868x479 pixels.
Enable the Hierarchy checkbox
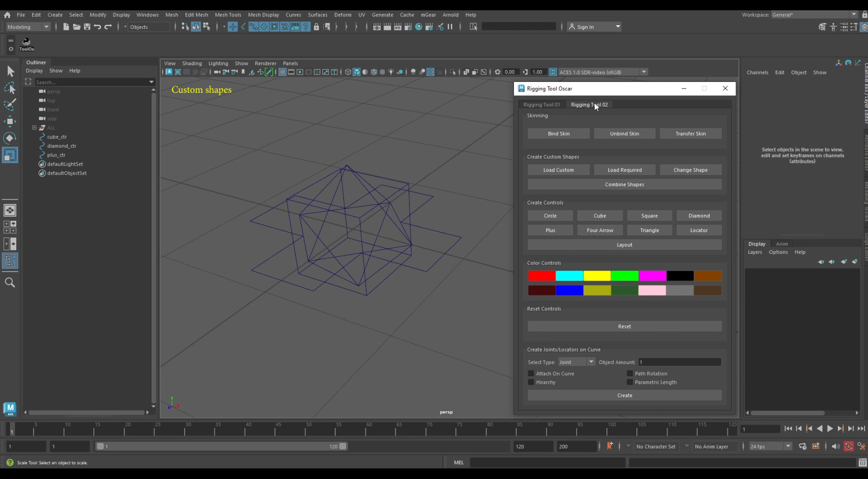click(x=531, y=382)
